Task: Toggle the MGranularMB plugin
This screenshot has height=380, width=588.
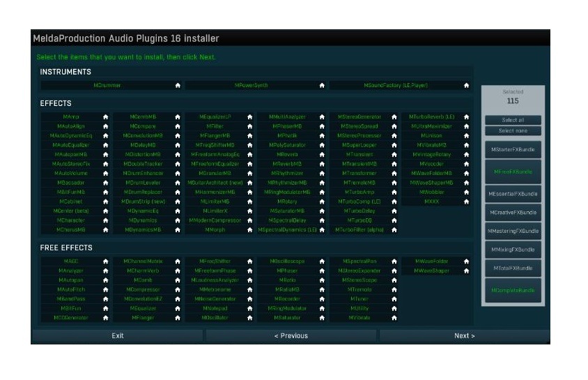Action: [x=215, y=174]
